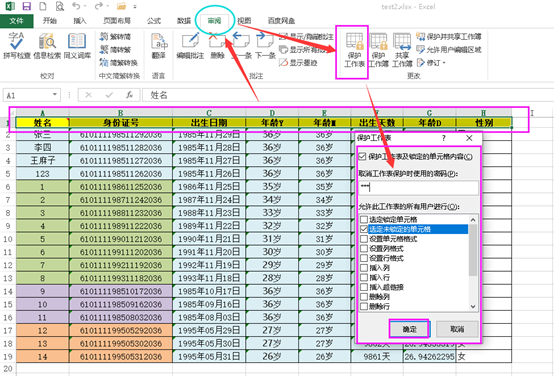Click the Save icon in quick access toolbar

coord(26,6)
